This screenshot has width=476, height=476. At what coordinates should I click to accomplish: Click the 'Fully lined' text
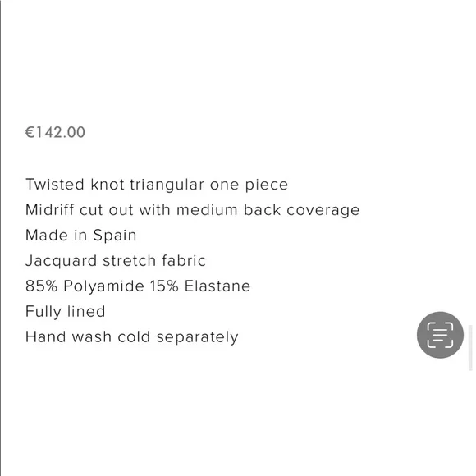coord(66,312)
